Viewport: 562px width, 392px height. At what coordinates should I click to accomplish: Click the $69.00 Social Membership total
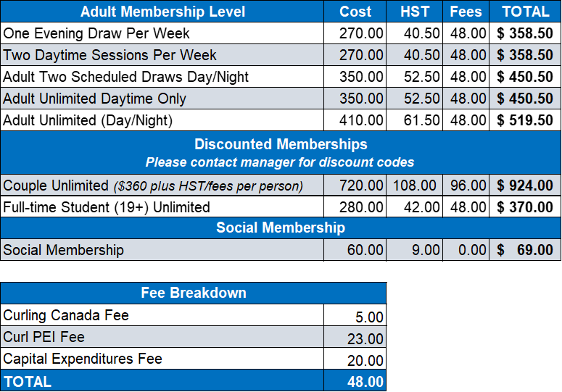click(525, 250)
